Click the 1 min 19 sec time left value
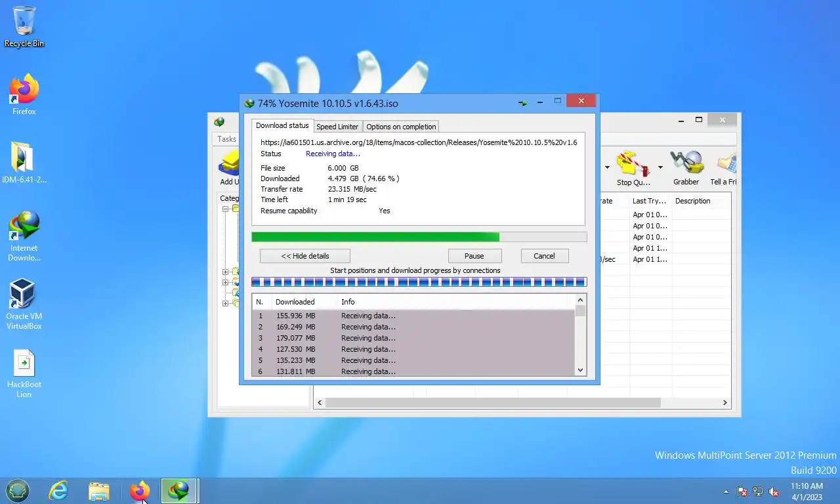Viewport: 840px width, 504px height. pos(347,199)
